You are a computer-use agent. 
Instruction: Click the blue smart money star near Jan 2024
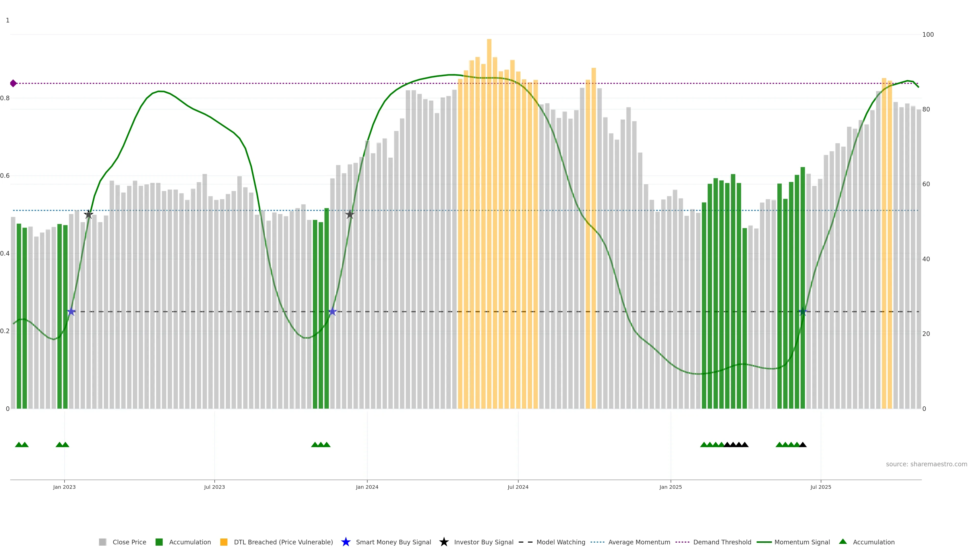click(333, 312)
